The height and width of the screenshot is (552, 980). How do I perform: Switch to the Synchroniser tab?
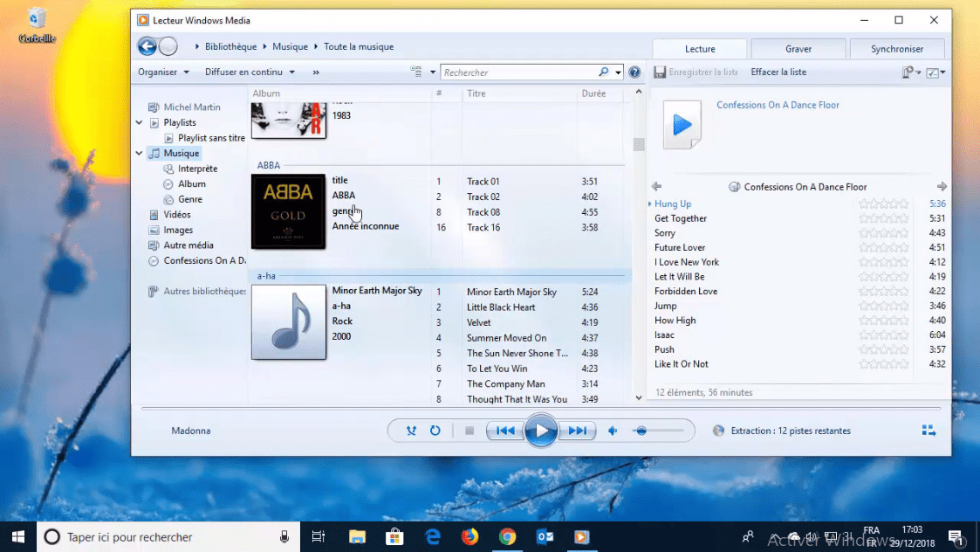coord(897,48)
